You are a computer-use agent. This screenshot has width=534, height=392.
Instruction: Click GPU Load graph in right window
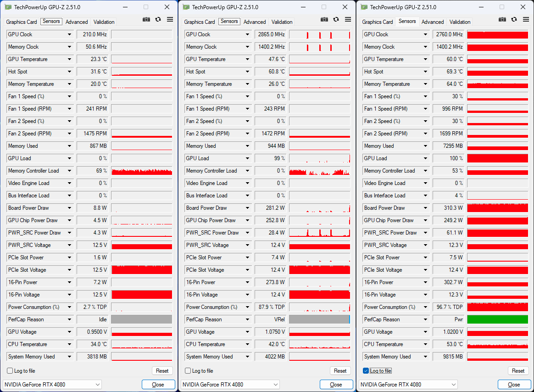pos(498,158)
